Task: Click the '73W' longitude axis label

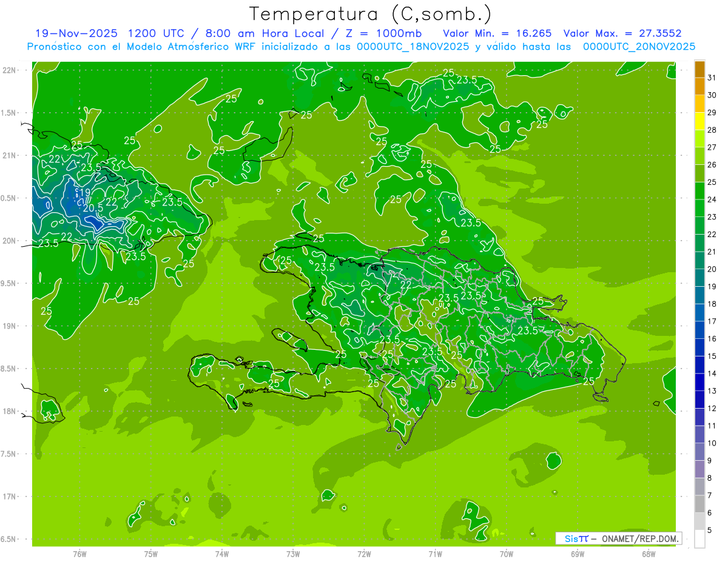Action: point(293,554)
